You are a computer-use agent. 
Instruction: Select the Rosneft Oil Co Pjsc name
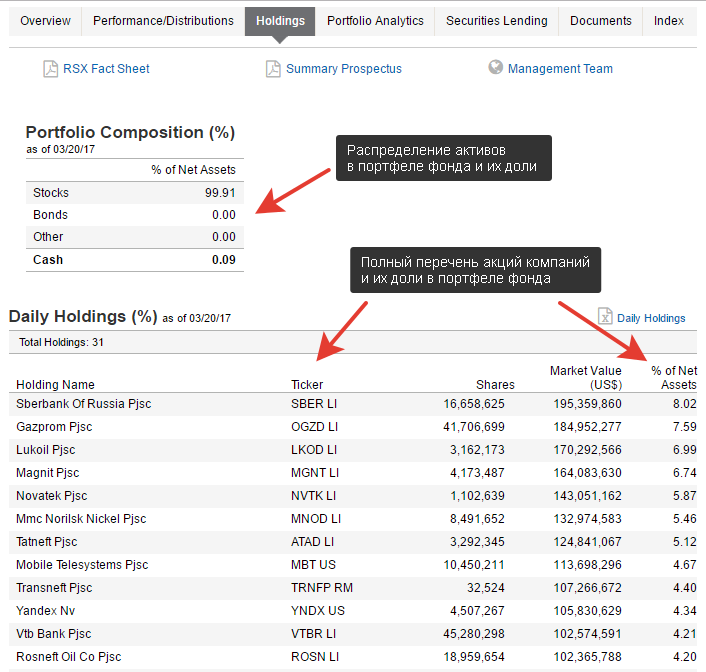[x=69, y=657]
